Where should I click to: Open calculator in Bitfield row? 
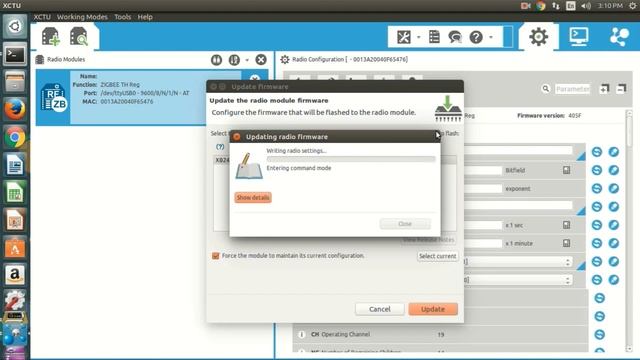(567, 170)
